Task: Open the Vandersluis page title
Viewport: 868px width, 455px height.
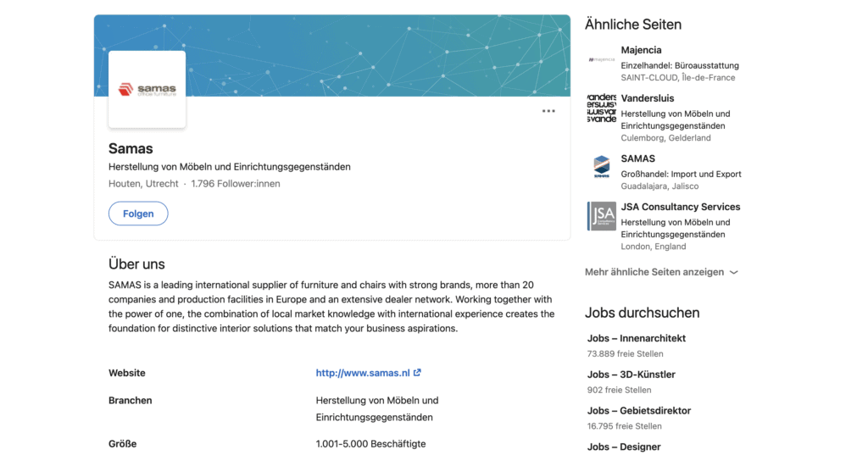Action: click(x=647, y=98)
